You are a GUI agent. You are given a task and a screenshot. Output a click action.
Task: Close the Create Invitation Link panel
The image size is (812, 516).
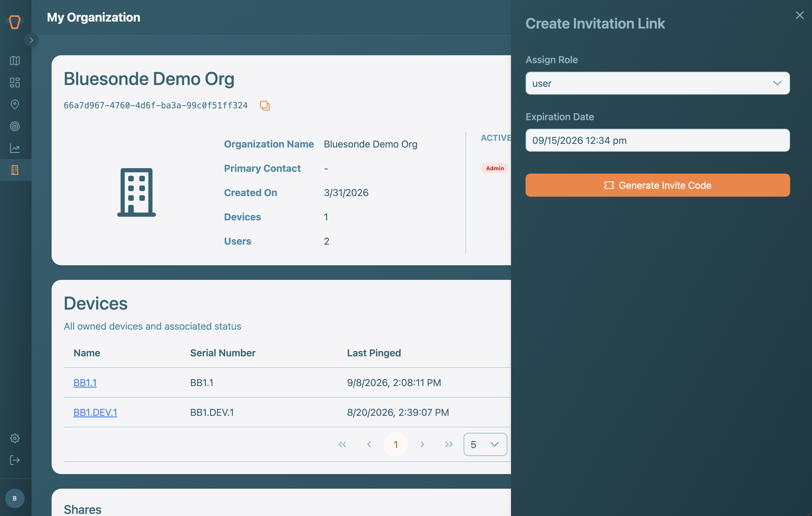pos(800,15)
